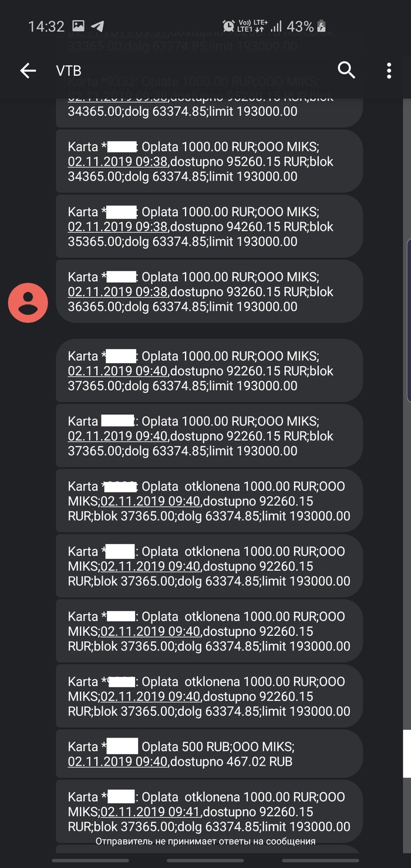The image size is (411, 868).
Task: Tap the date link in 95260.15 message
Action: click(x=118, y=162)
